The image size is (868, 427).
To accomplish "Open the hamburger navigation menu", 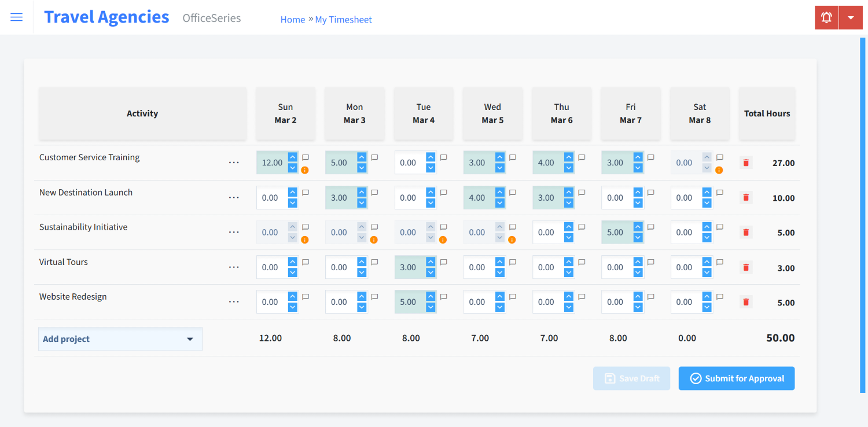I will 16,17.
